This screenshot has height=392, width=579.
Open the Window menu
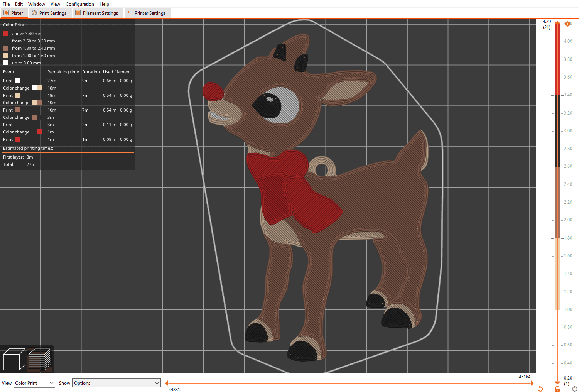tap(37, 4)
